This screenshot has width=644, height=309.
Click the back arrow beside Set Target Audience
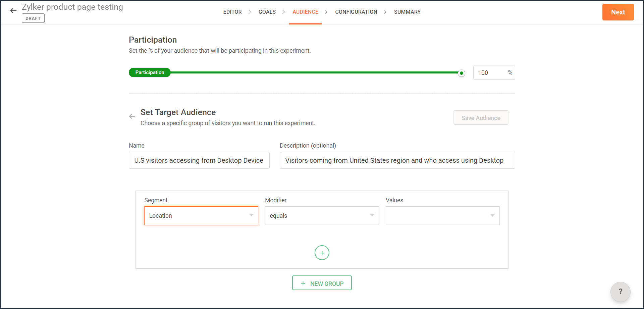(x=132, y=116)
